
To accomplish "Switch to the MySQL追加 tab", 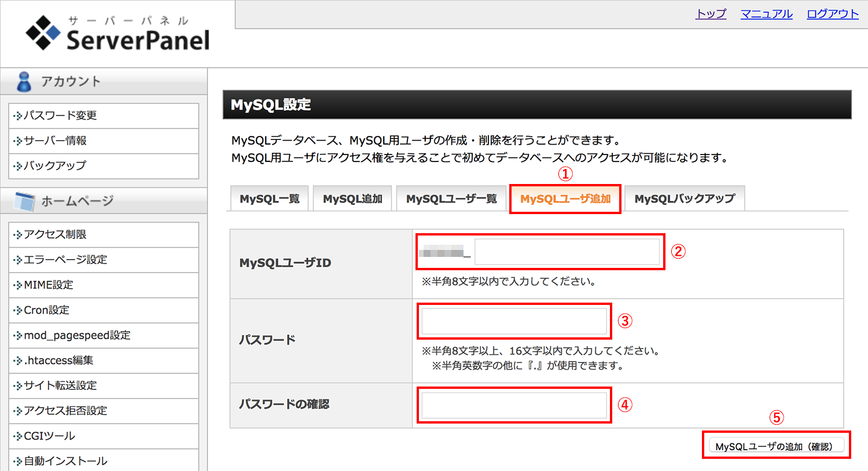I will tap(352, 198).
